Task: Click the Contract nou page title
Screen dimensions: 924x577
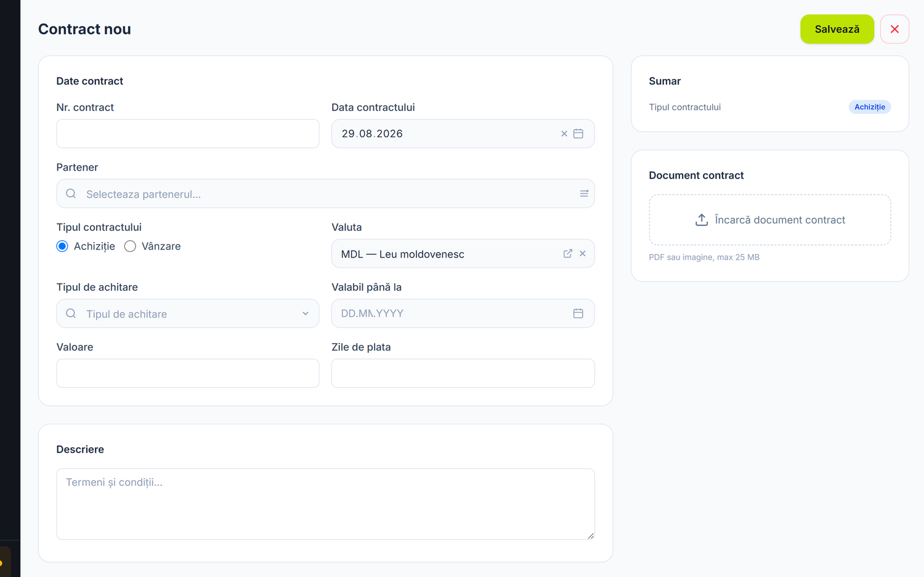Action: (x=84, y=29)
